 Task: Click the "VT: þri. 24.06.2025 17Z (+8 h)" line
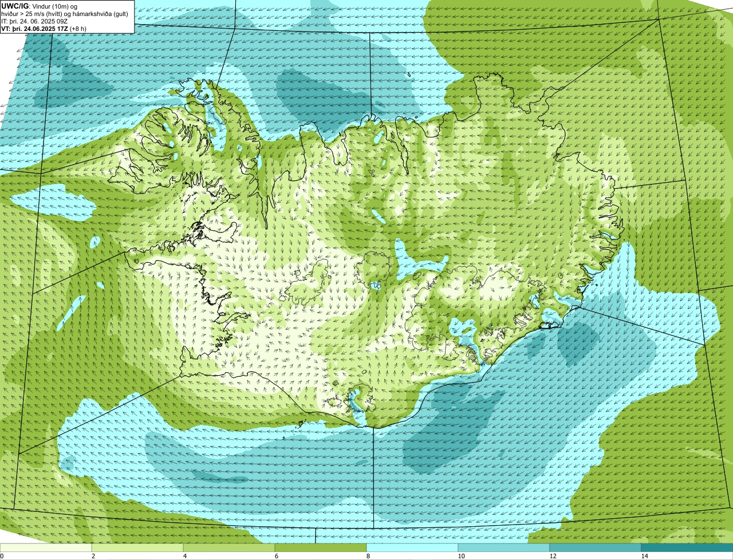pos(45,29)
